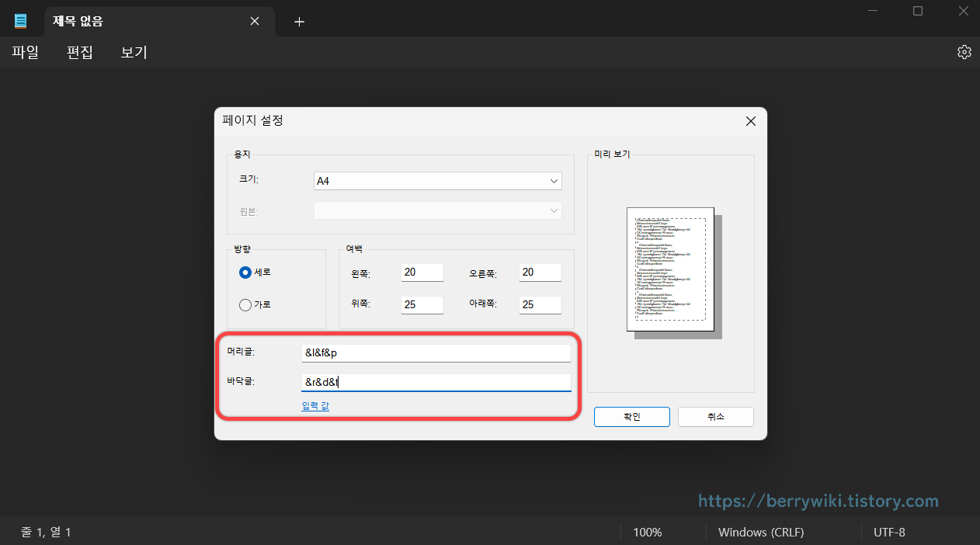Click the page preview thumbnail
Image resolution: width=980 pixels, height=545 pixels.
pyautogui.click(x=670, y=269)
